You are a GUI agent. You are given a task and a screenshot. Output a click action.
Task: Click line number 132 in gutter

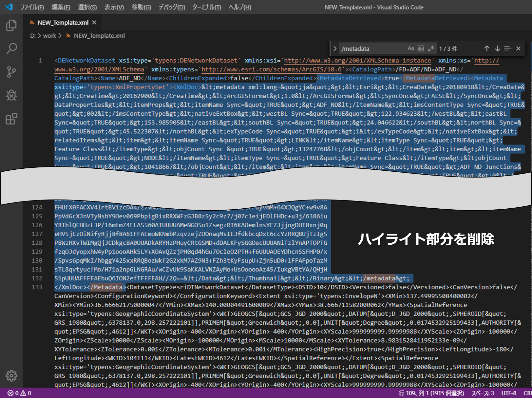pos(37,278)
